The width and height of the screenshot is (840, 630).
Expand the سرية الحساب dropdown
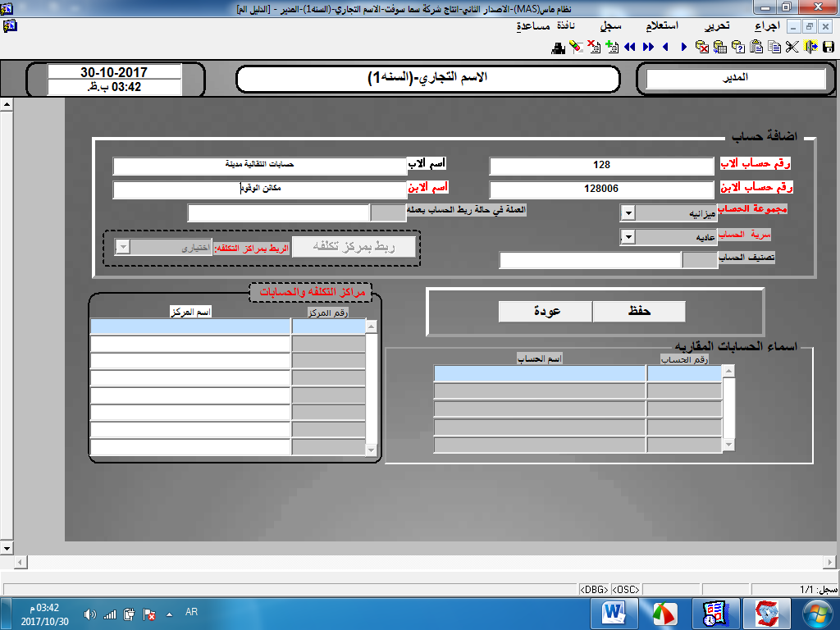(628, 237)
